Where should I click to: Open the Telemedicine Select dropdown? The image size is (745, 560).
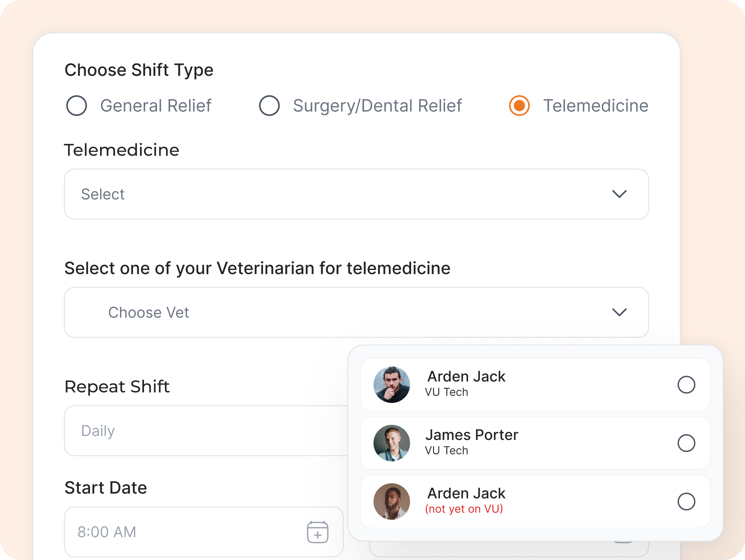click(x=356, y=194)
